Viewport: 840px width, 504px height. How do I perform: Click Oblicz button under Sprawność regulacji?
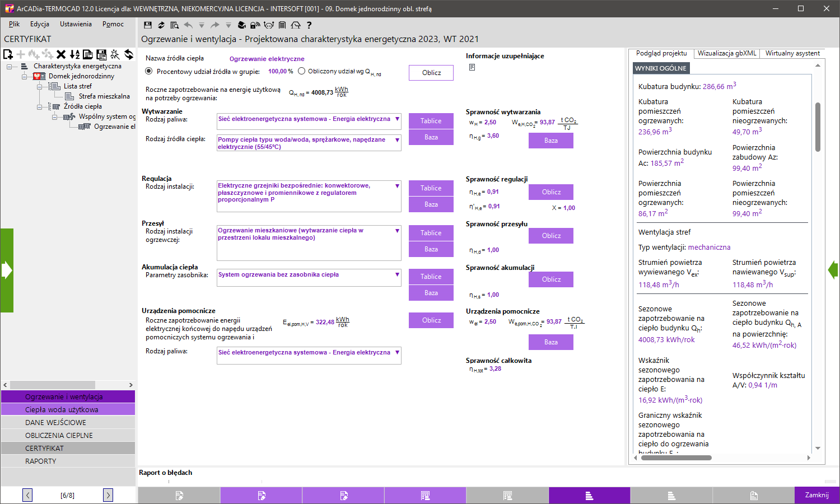pyautogui.click(x=550, y=192)
